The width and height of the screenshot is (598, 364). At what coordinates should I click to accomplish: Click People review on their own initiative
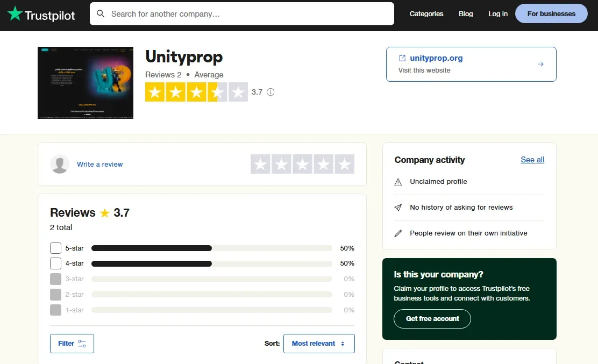click(469, 233)
